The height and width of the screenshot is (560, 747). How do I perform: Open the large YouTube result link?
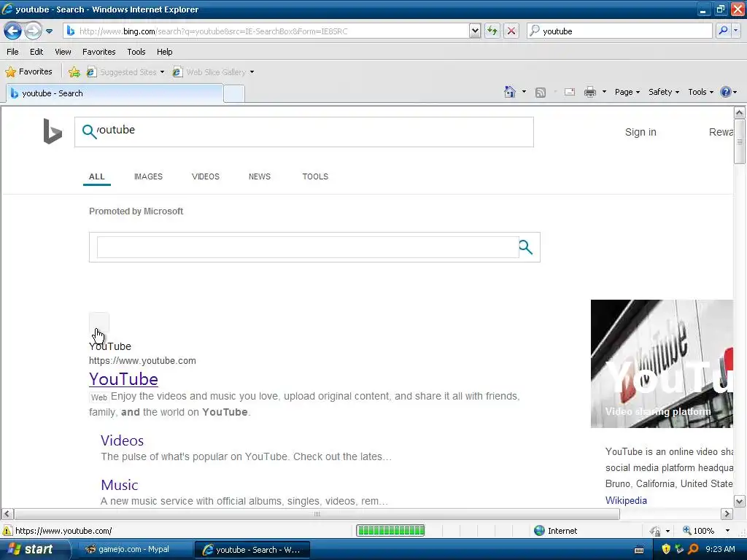tap(123, 379)
